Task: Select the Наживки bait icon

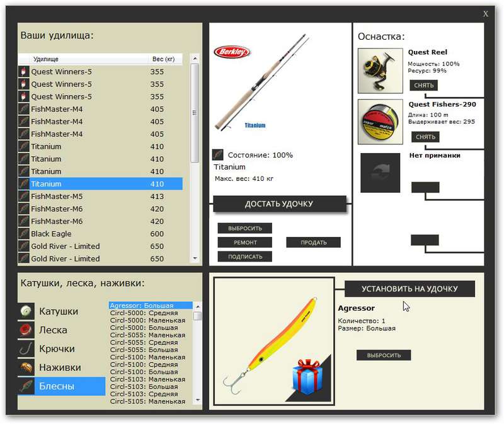Action: tap(26, 367)
